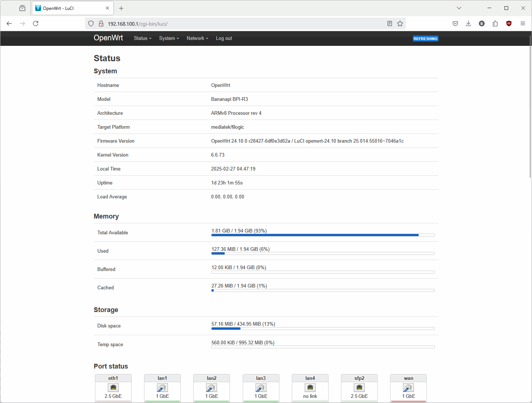Screen dimensions: 532x403
Task: Open the Firefox hamburger menu
Action: (x=523, y=23)
